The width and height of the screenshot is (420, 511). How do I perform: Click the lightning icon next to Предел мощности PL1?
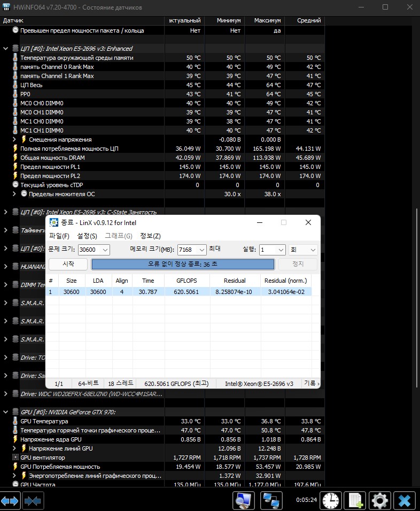click(15, 167)
